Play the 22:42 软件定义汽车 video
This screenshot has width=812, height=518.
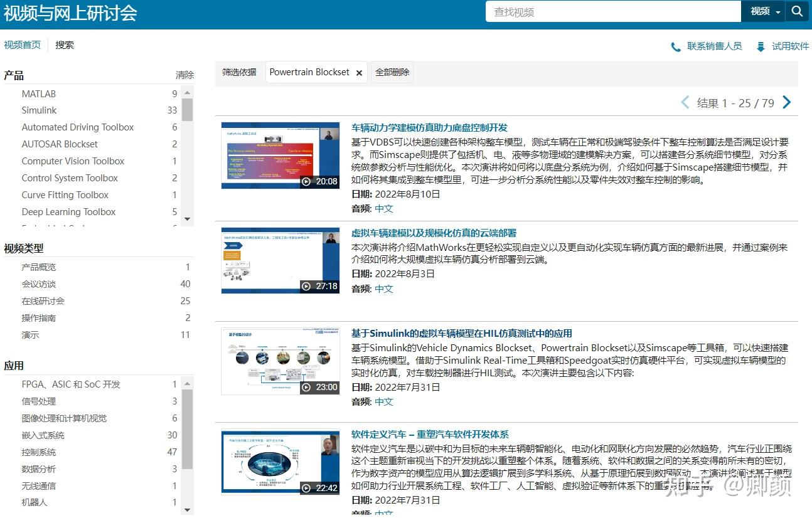coord(280,462)
